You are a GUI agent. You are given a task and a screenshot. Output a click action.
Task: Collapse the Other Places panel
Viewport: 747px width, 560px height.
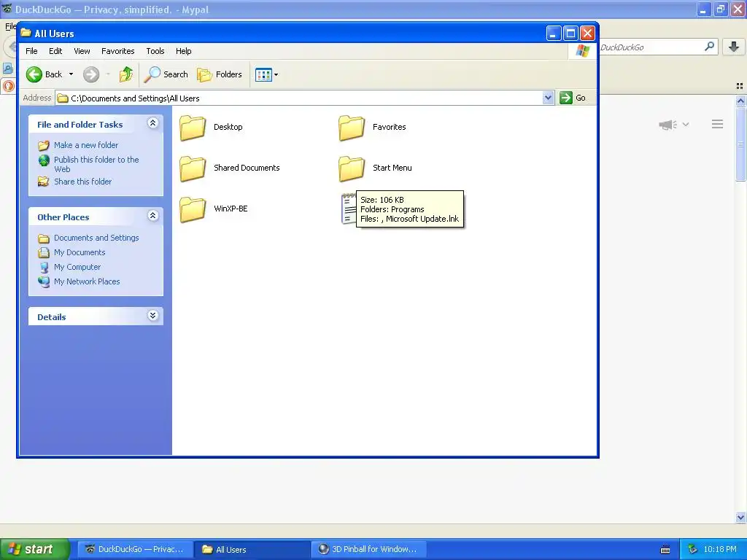(152, 216)
